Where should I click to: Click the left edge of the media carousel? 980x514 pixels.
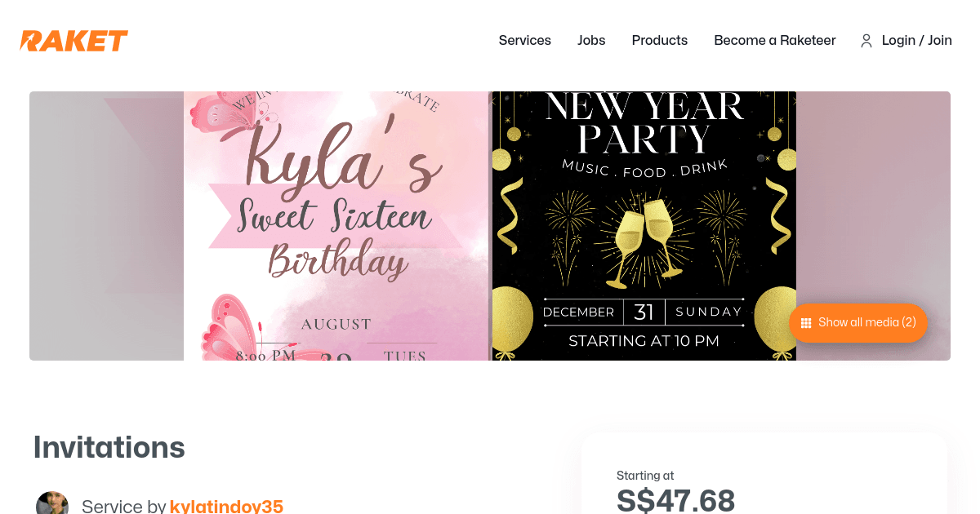pos(106,225)
